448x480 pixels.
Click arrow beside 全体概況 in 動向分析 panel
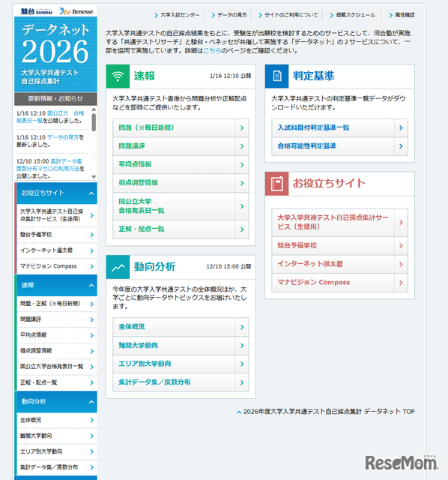coord(242,327)
